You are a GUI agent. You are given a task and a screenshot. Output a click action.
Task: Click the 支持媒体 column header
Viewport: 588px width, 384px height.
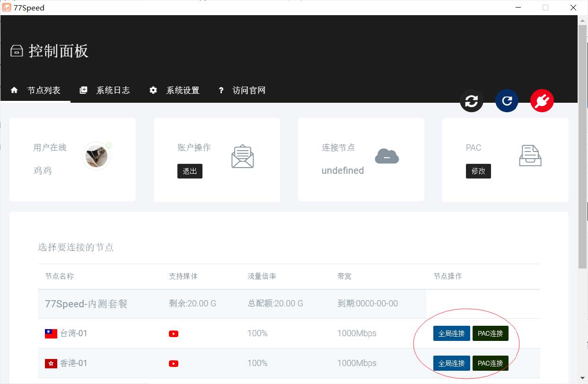click(184, 276)
